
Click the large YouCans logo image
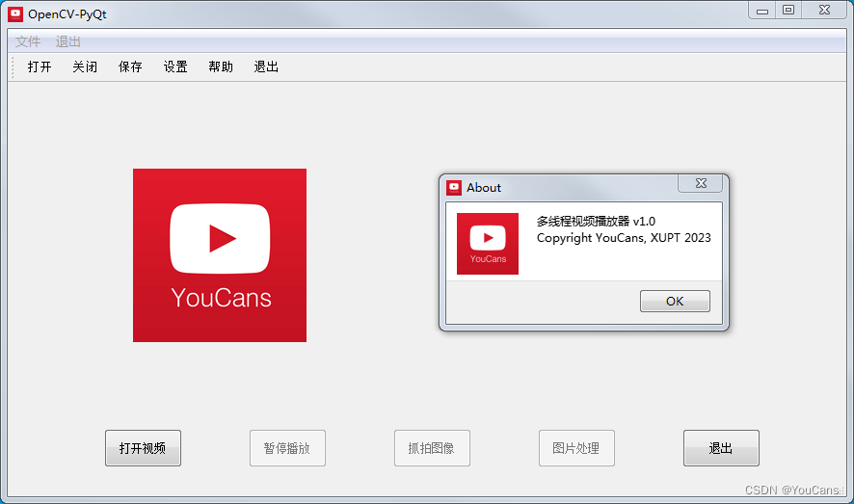220,255
